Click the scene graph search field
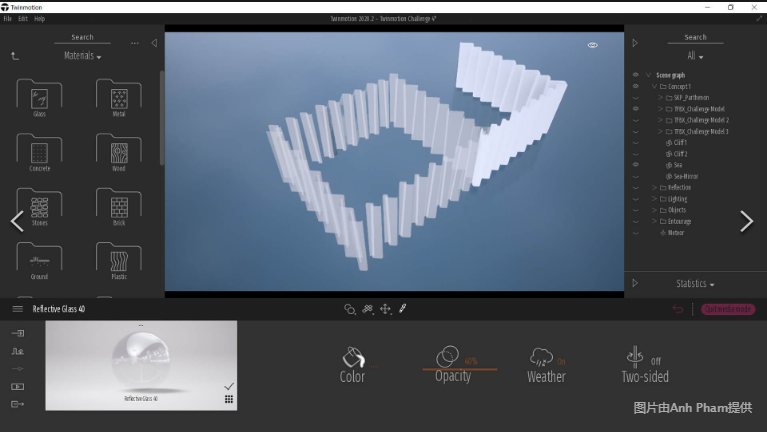This screenshot has height=432, width=767. (x=695, y=38)
